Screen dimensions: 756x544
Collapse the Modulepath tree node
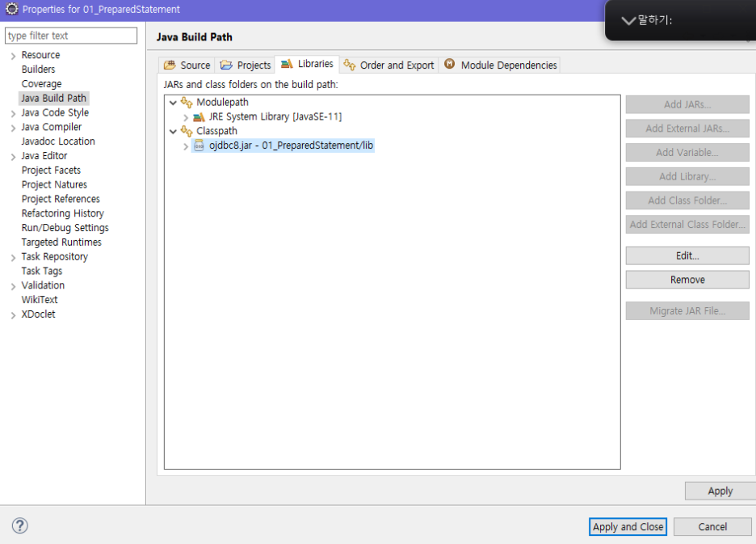coord(173,103)
